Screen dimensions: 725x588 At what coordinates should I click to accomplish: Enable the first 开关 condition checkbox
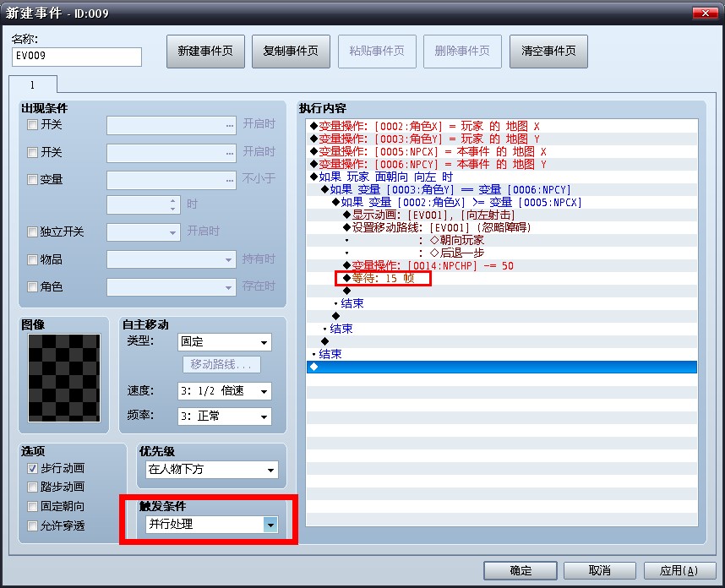[x=32, y=125]
